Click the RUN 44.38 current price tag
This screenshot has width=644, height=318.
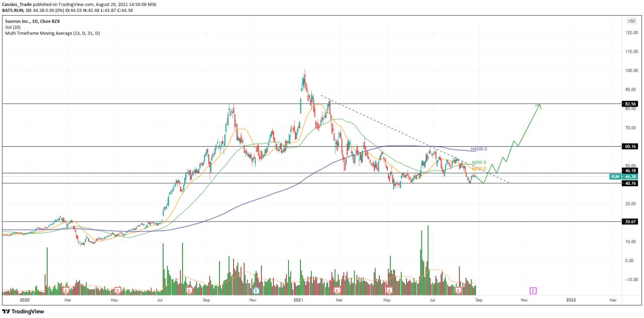coord(624,177)
